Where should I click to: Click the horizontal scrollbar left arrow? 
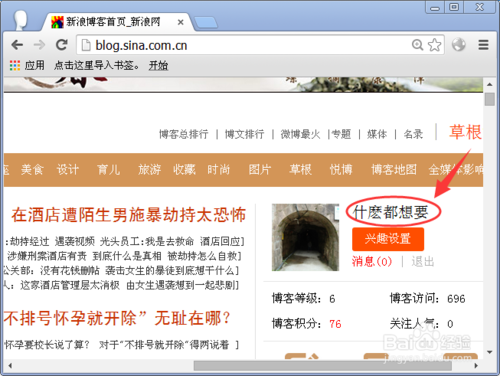click(x=10, y=366)
